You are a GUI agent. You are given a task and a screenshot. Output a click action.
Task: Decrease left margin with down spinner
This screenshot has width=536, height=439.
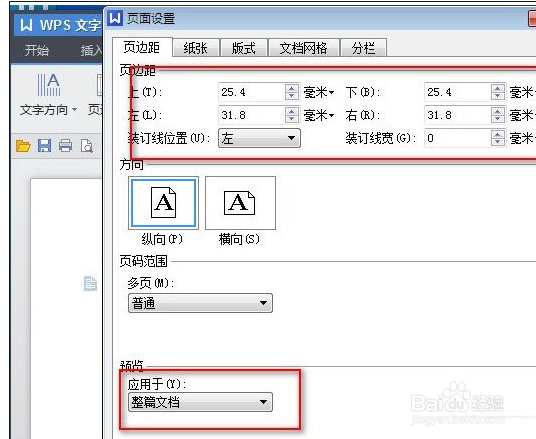pyautogui.click(x=292, y=119)
